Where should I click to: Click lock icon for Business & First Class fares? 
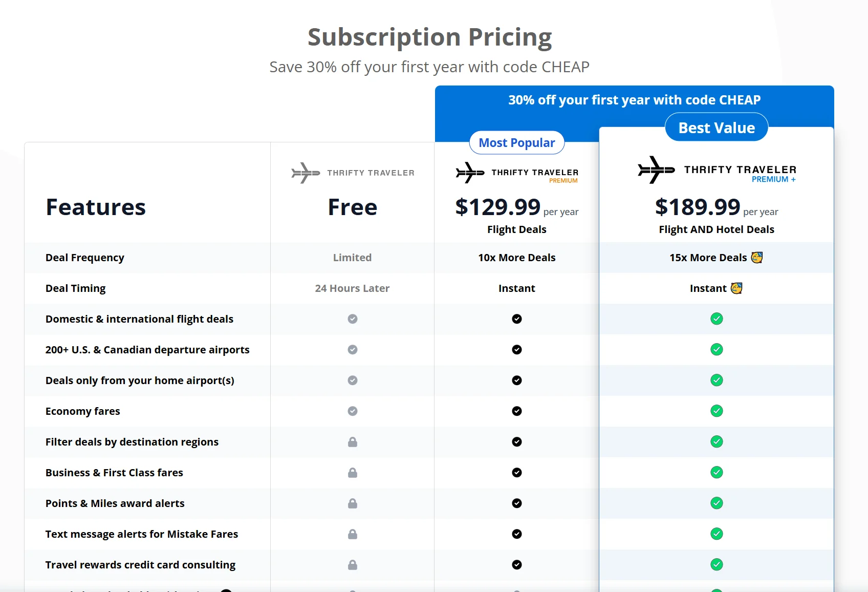point(353,473)
